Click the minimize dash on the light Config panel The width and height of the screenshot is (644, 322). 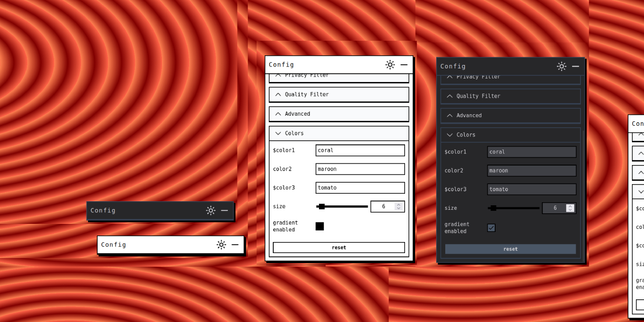(404, 64)
